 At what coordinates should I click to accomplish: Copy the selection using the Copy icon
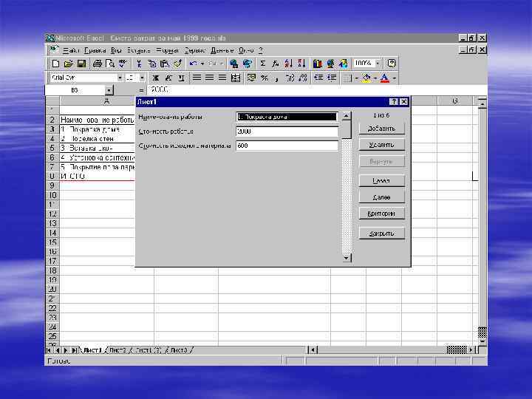coord(151,64)
